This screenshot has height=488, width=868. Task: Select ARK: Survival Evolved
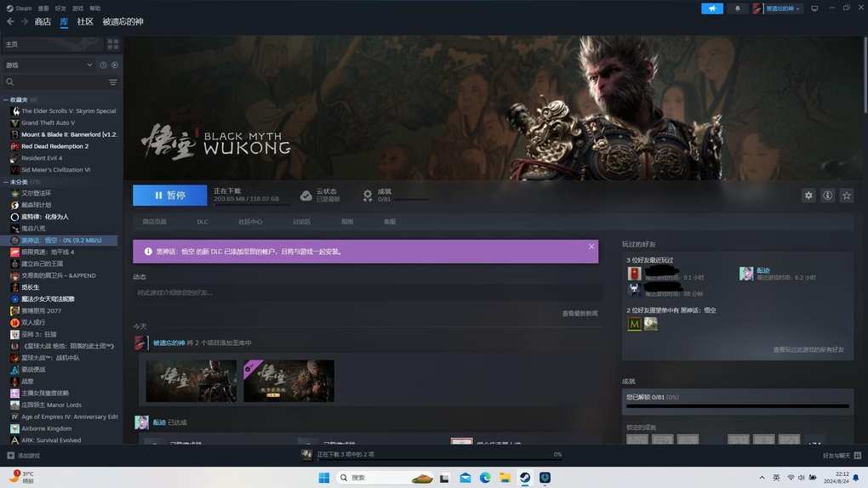pos(46,440)
